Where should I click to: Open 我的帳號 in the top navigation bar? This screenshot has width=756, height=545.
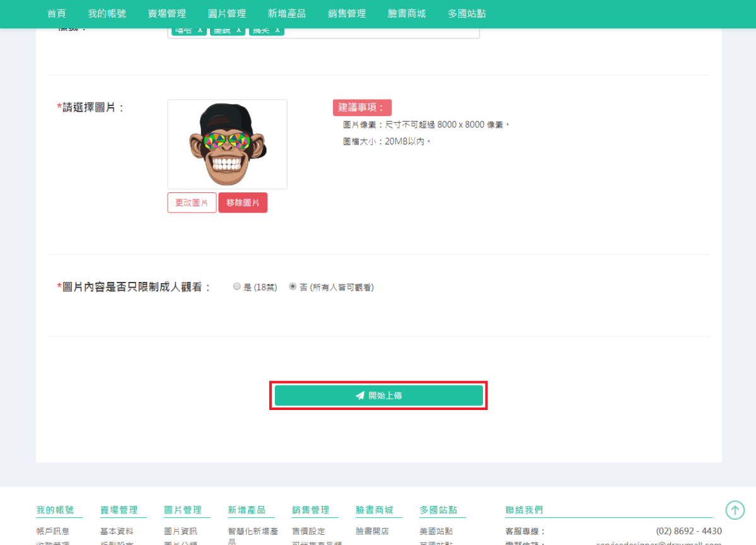(x=107, y=13)
